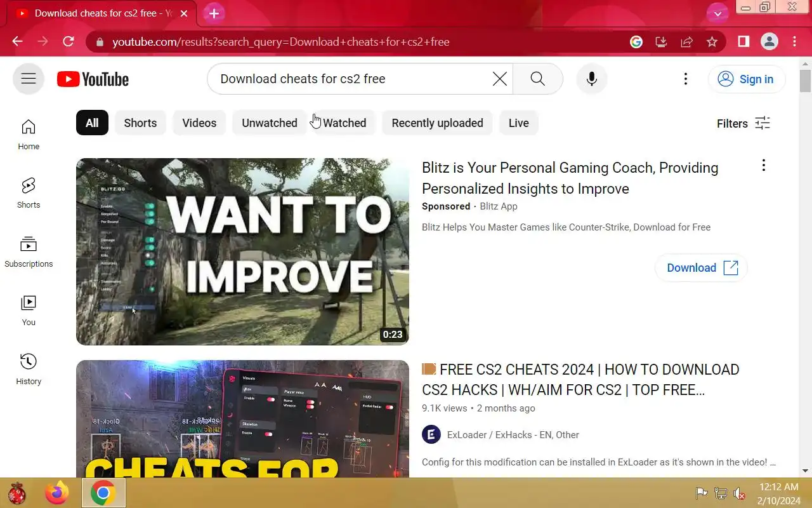
Task: Click the Google icon in address bar
Action: coord(636,42)
